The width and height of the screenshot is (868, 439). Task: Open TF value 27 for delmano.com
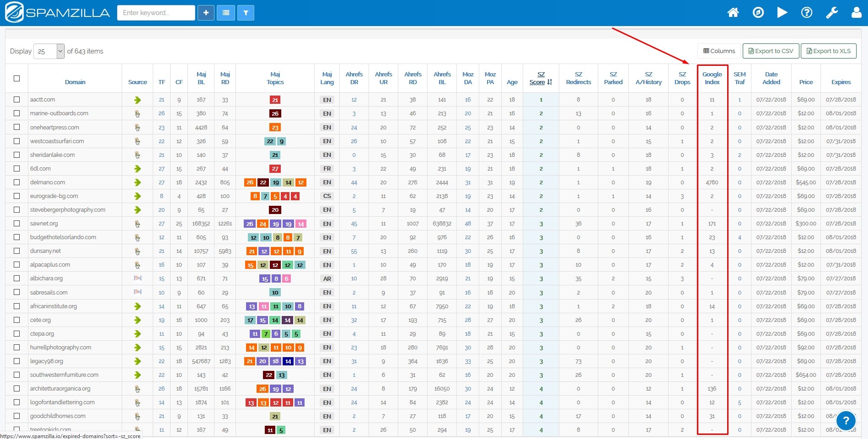(161, 182)
